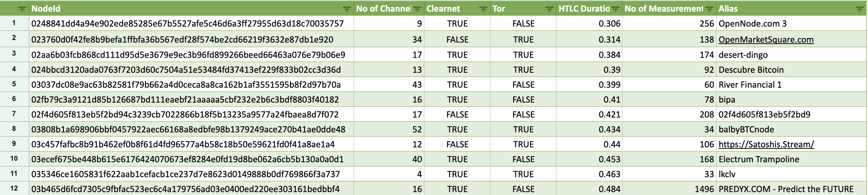Select the Tor TRUE cell for balbyBTCnode

click(523, 130)
